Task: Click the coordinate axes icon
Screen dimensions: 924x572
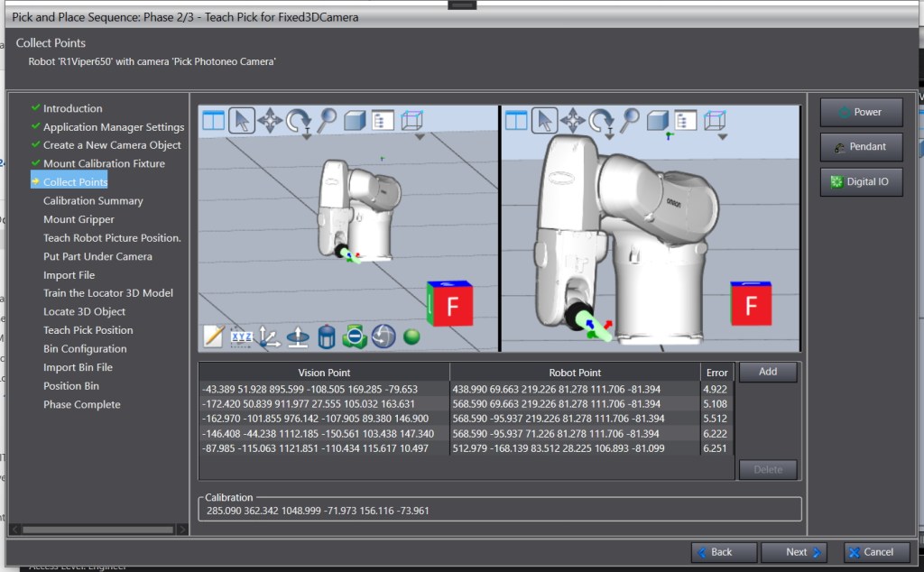Action: coord(270,337)
